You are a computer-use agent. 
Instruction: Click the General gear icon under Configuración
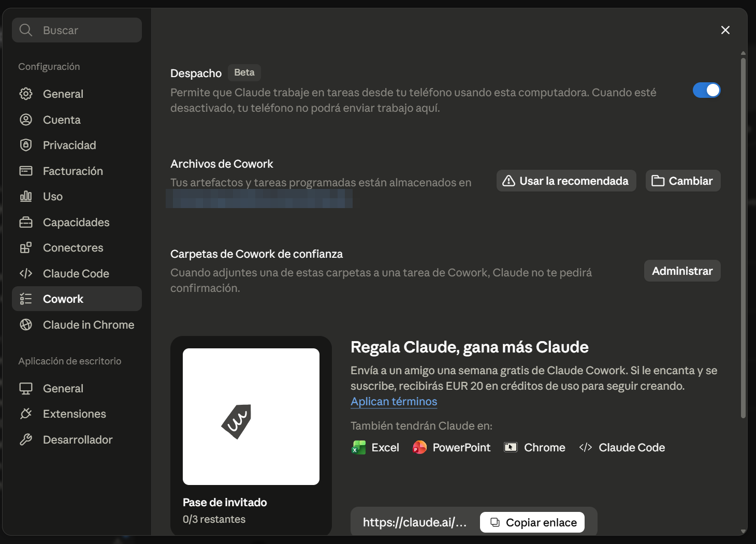(x=26, y=94)
